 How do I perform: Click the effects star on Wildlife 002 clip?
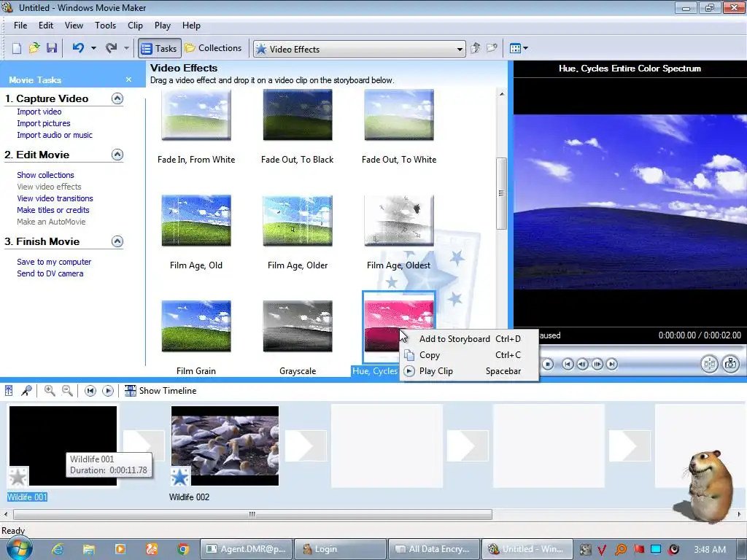(x=179, y=477)
